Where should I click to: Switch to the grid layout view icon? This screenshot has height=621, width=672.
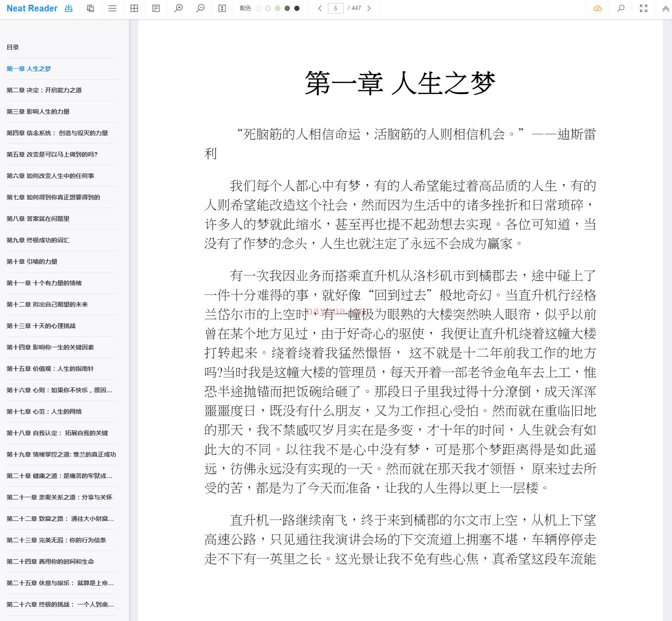coord(134,8)
